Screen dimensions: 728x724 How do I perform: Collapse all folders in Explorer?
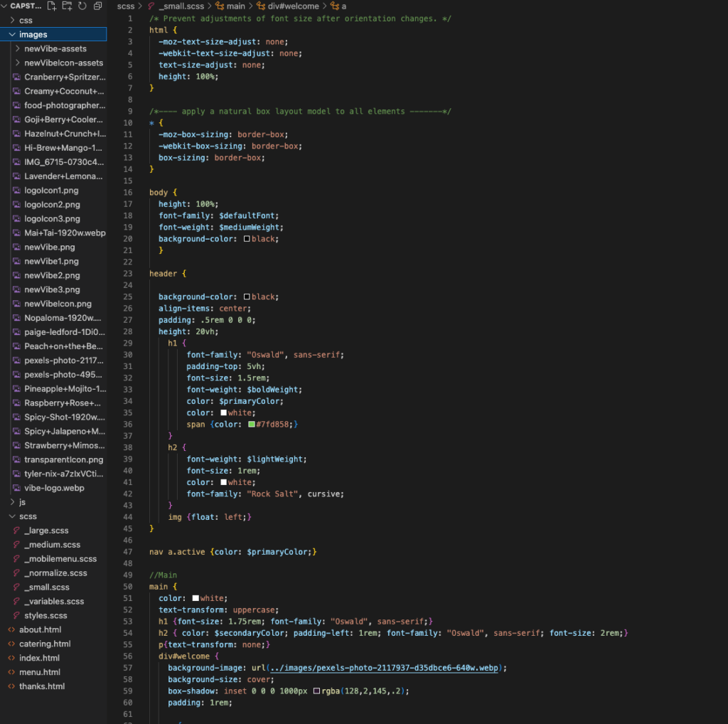click(x=98, y=6)
